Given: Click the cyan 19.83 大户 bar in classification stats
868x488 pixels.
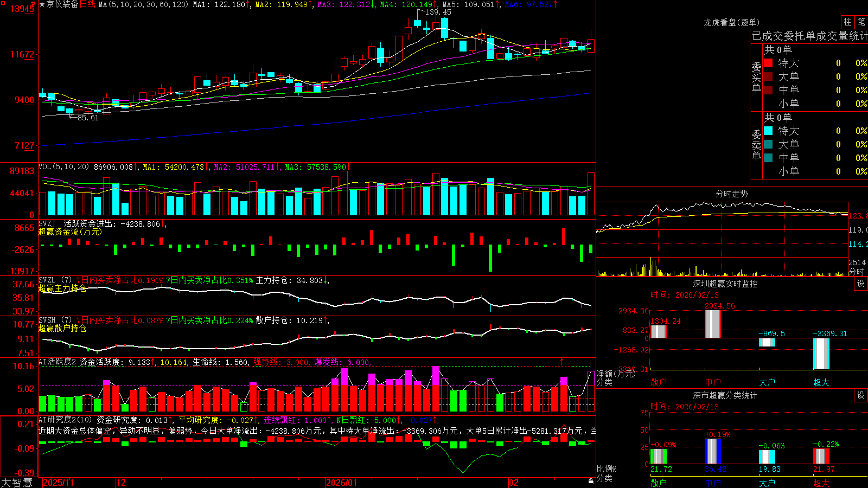Looking at the screenshot, I should coord(767,457).
